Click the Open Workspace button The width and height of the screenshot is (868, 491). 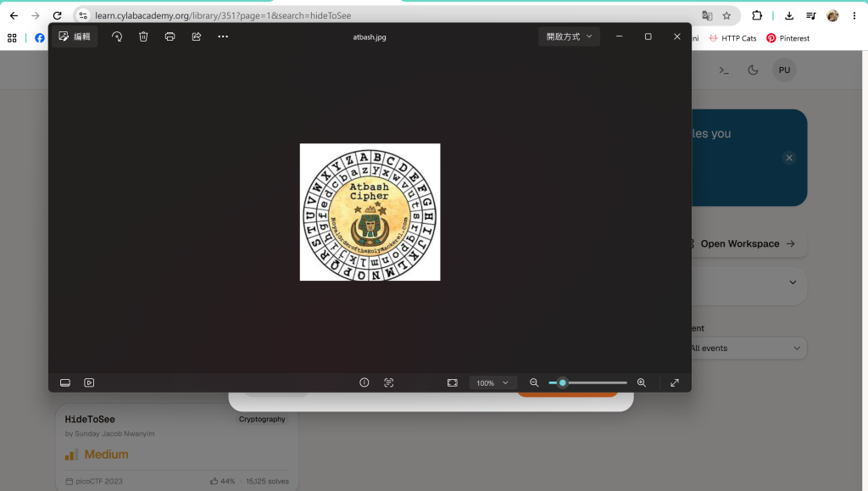(x=748, y=243)
